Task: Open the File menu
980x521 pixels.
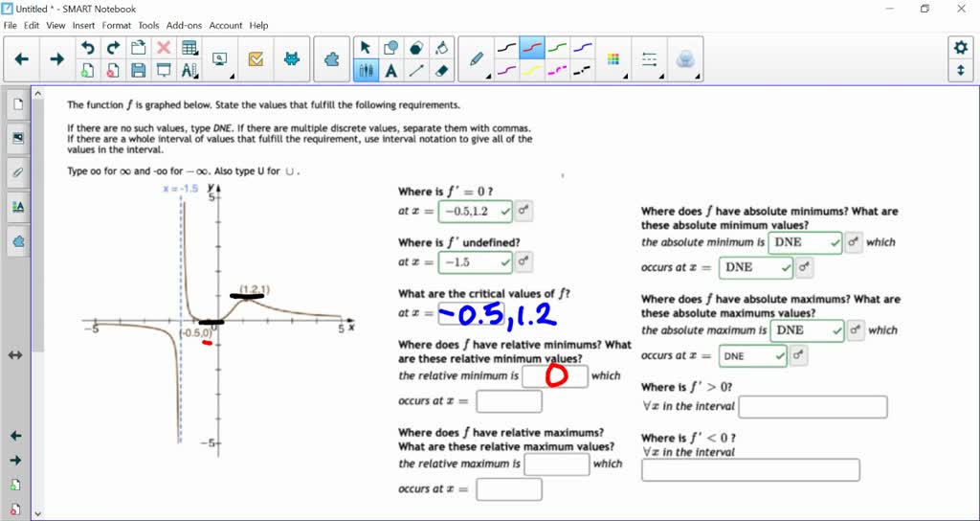Action: click(x=10, y=26)
